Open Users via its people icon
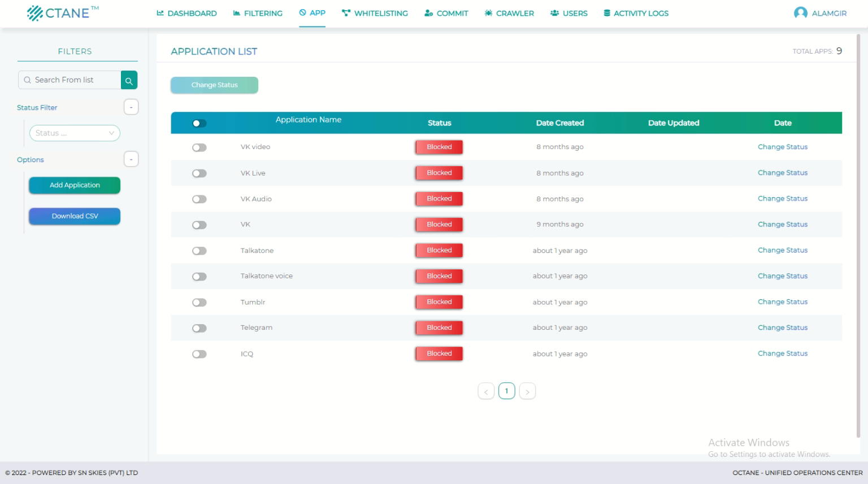The image size is (868, 484). coord(554,13)
